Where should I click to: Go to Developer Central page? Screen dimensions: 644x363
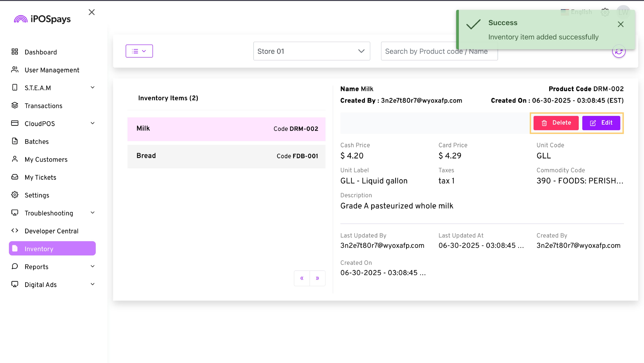pyautogui.click(x=51, y=231)
